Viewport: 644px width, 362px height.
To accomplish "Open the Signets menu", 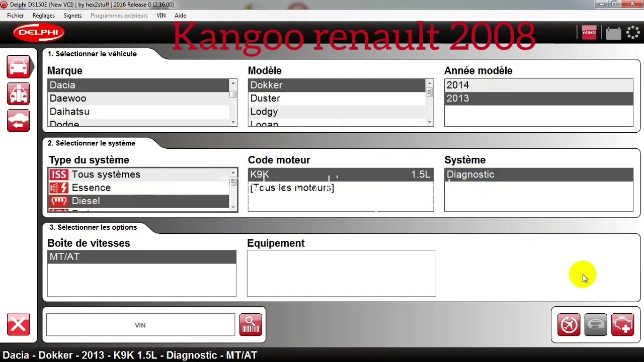I will 73,16.
